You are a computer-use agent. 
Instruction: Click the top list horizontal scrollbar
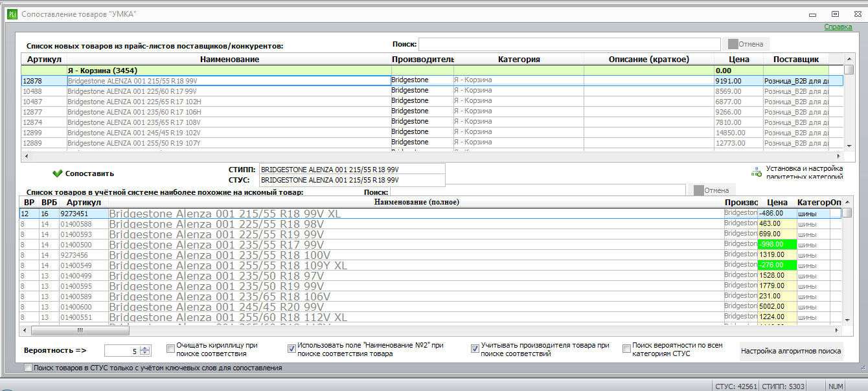(x=432, y=156)
